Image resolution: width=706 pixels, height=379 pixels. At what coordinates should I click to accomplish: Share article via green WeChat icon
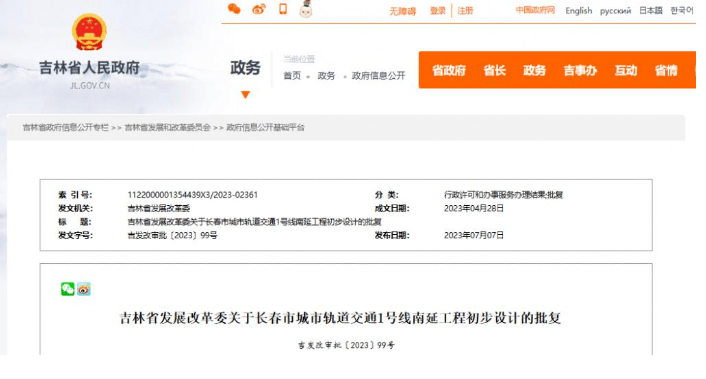68,289
